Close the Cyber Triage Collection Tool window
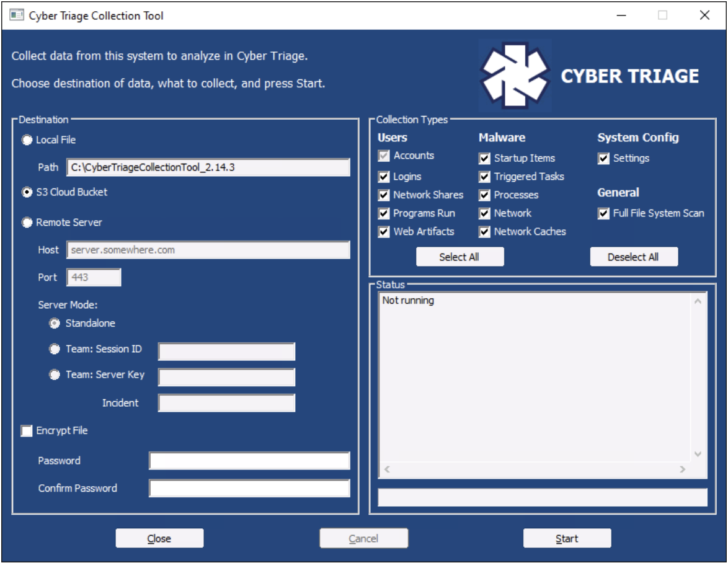This screenshot has height=563, width=728. 704,16
